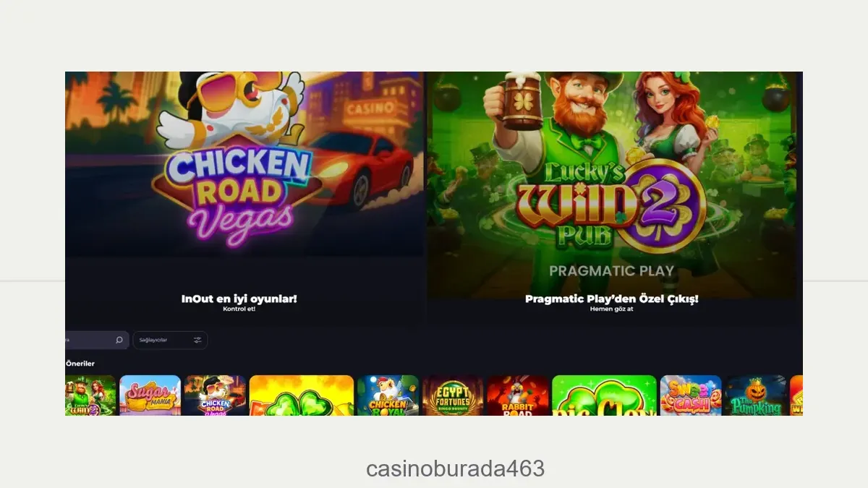This screenshot has height=488, width=868.
Task: Launch the Chicken Road Vegas small tile
Action: click(x=215, y=395)
